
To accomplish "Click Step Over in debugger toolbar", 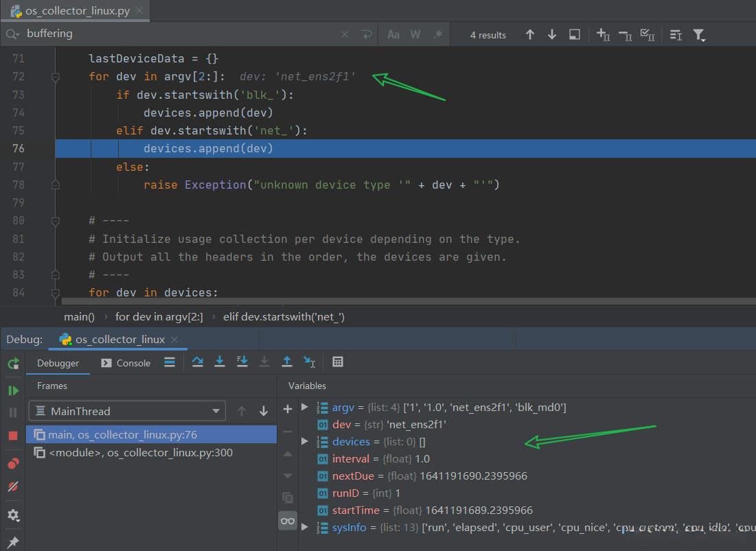I will [198, 362].
